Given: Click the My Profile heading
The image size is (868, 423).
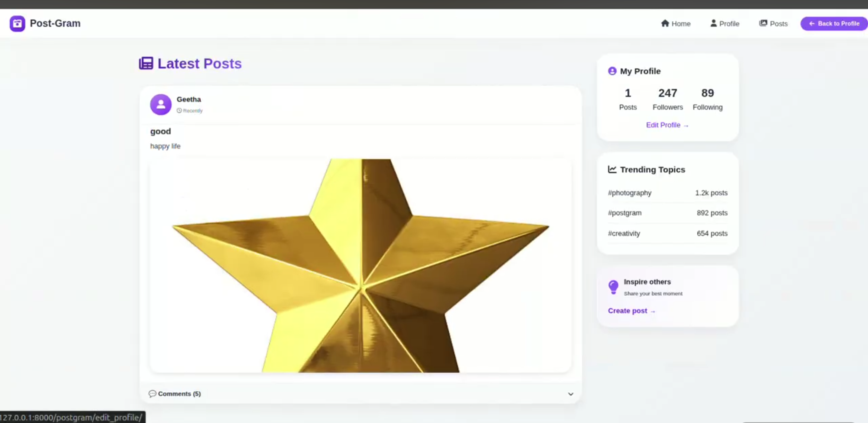Looking at the screenshot, I should coord(640,71).
